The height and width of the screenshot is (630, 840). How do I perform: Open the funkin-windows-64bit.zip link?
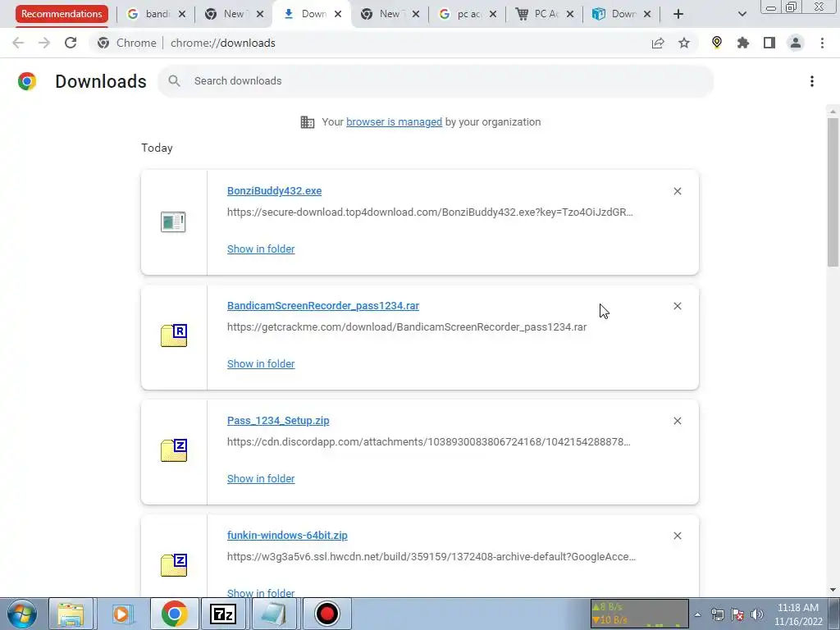tap(287, 536)
